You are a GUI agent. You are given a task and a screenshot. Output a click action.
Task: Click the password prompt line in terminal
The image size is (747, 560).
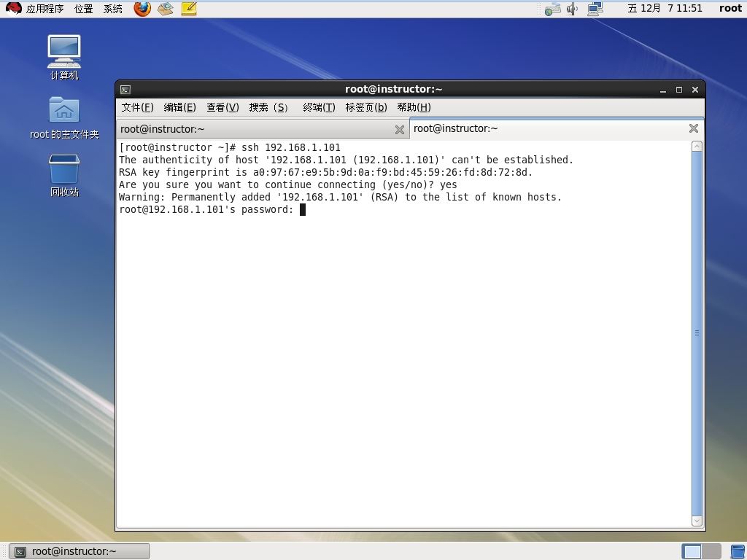click(x=212, y=209)
